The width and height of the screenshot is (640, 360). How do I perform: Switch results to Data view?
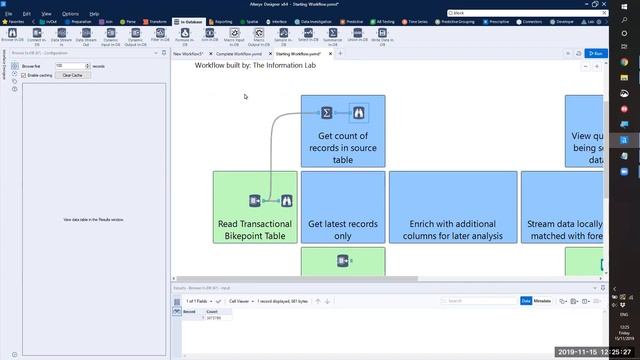[526, 301]
